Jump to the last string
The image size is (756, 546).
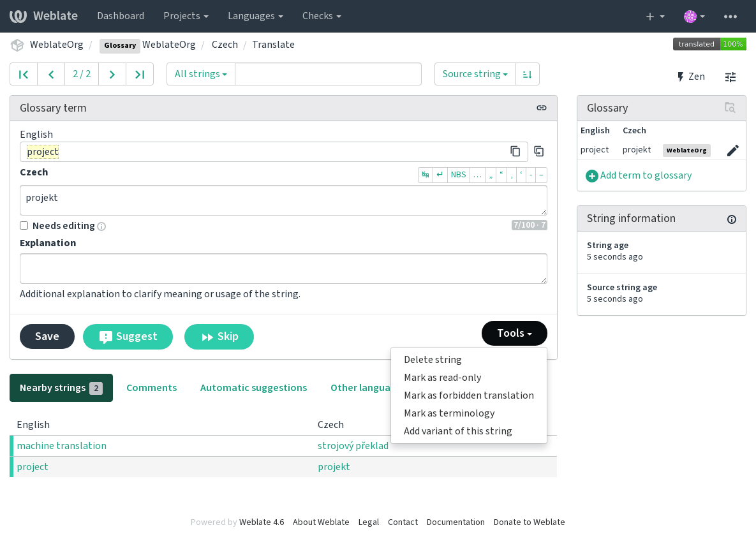[140, 74]
